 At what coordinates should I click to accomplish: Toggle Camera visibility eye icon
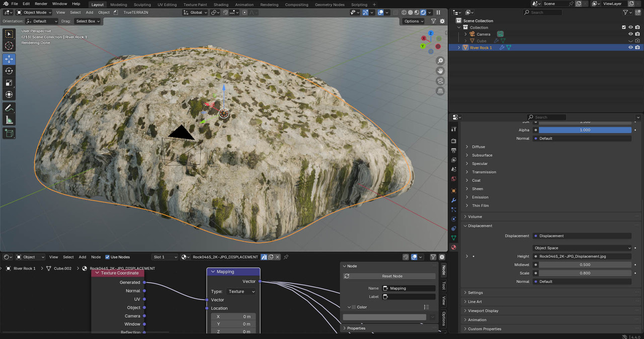(x=630, y=34)
